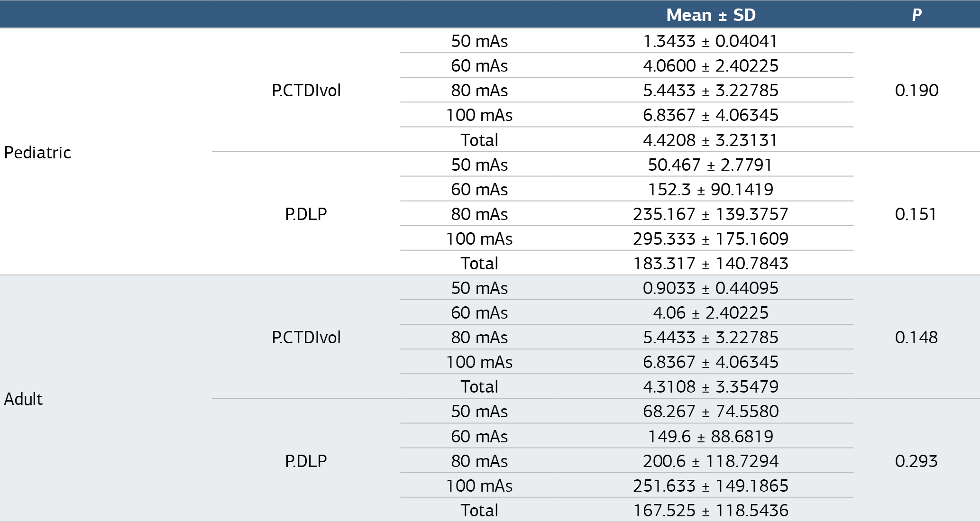Select the value 167.525 ± 118.5436
Image resolution: width=980 pixels, height=522 pixels.
point(711,511)
